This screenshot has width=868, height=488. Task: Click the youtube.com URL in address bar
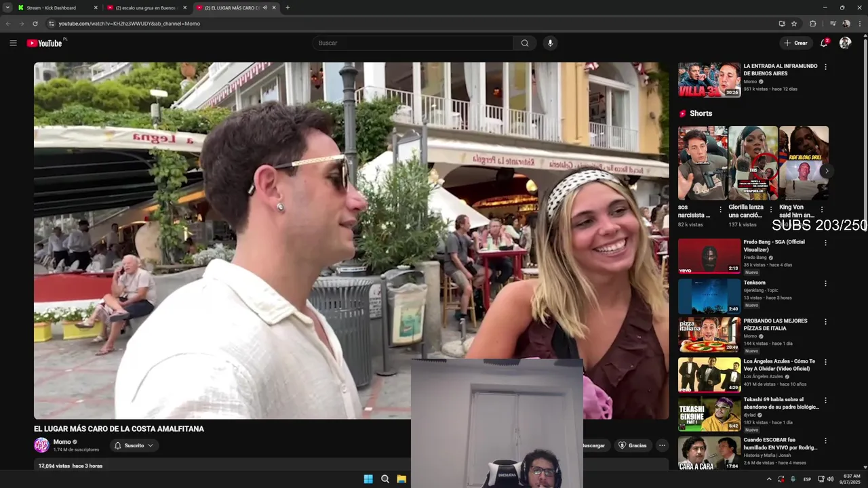coord(129,24)
